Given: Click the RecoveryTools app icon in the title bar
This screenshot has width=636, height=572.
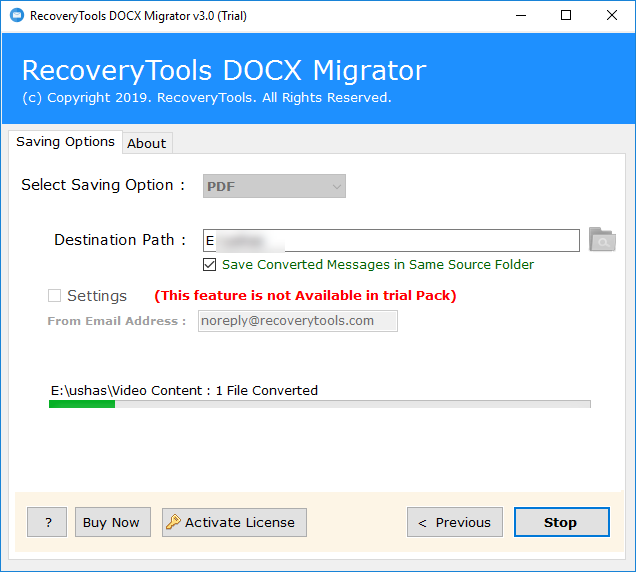Looking at the screenshot, I should click(x=17, y=16).
